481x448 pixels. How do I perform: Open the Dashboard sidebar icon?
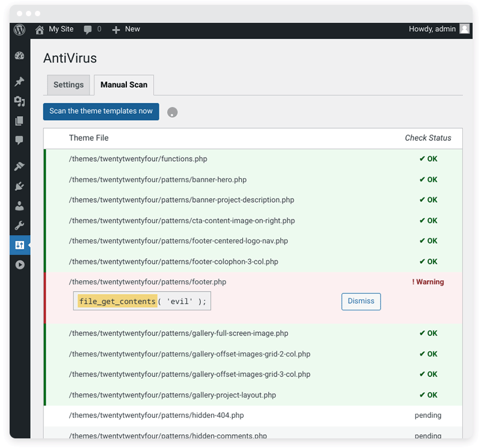pos(20,56)
